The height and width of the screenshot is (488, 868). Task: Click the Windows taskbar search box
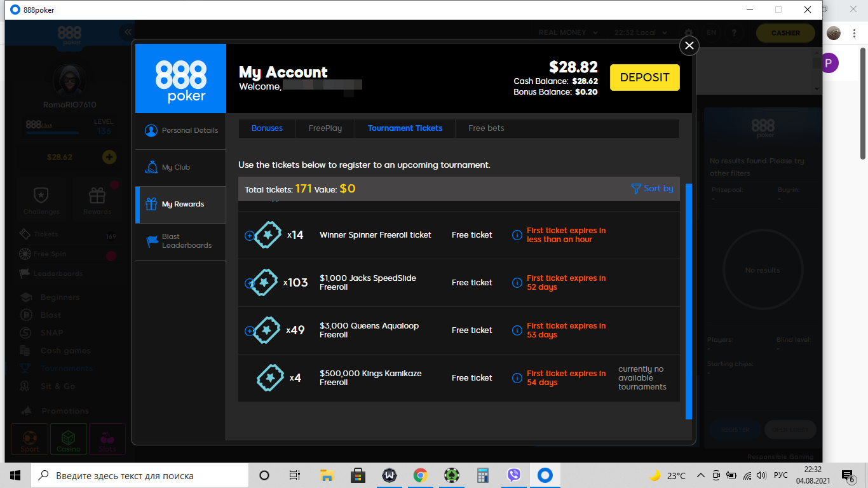coord(140,475)
